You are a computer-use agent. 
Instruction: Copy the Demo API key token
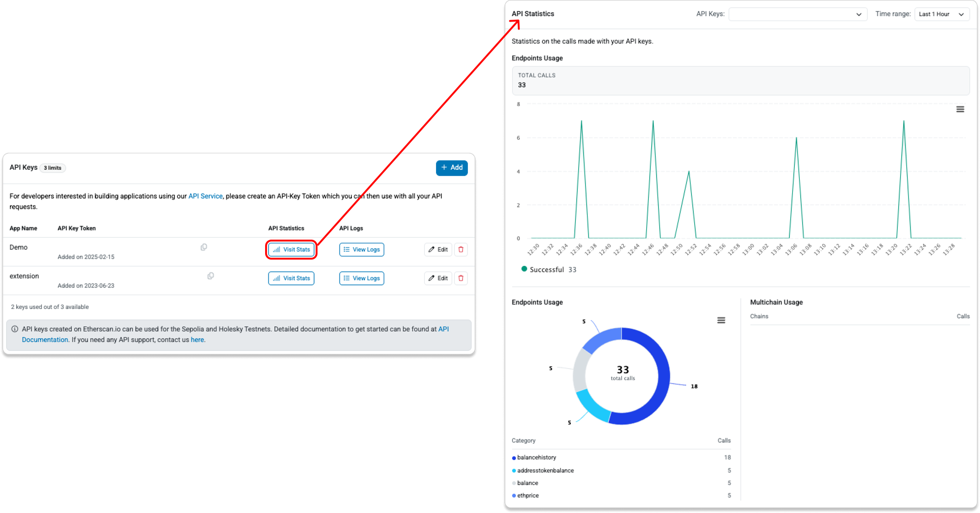tap(204, 247)
